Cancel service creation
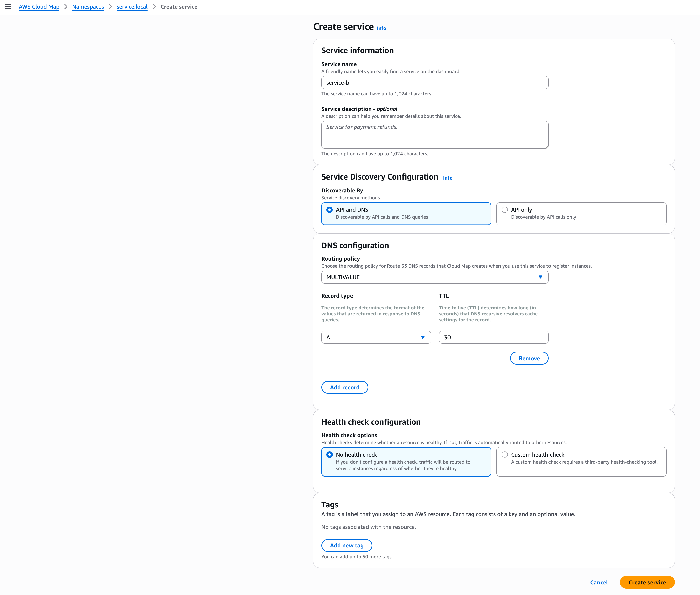The width and height of the screenshot is (700, 595). click(598, 582)
